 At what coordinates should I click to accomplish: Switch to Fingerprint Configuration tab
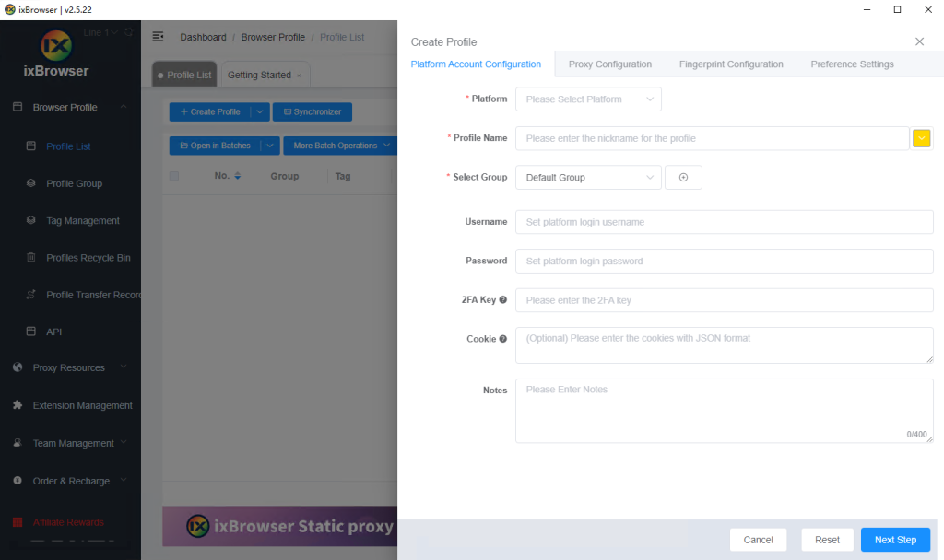731,64
